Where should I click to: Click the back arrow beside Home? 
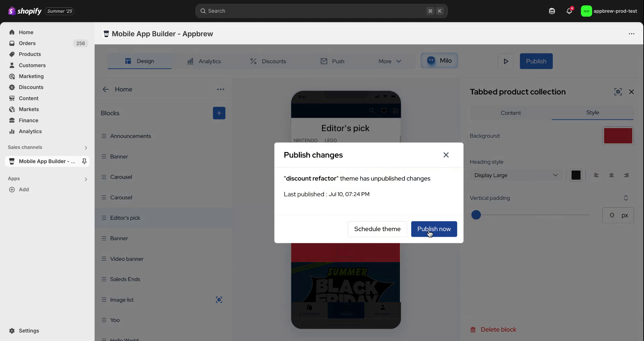(x=106, y=89)
